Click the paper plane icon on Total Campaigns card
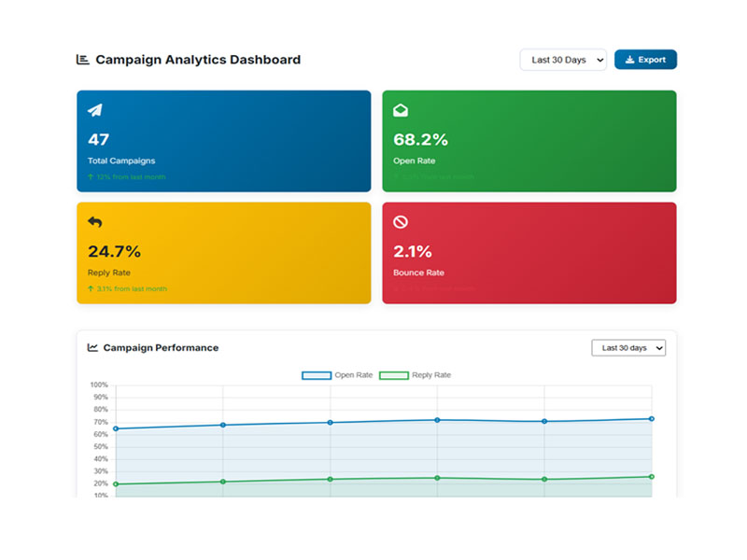Image resolution: width=747 pixels, height=560 pixels. (93, 110)
